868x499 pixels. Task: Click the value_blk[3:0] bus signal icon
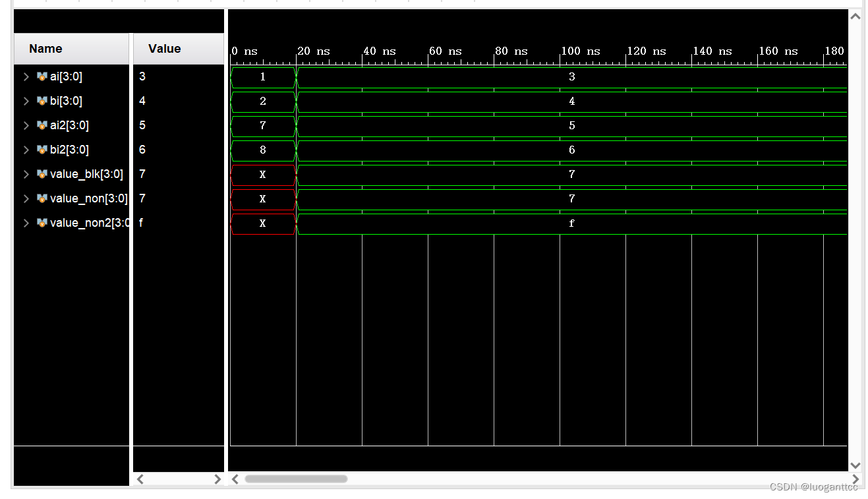42,174
